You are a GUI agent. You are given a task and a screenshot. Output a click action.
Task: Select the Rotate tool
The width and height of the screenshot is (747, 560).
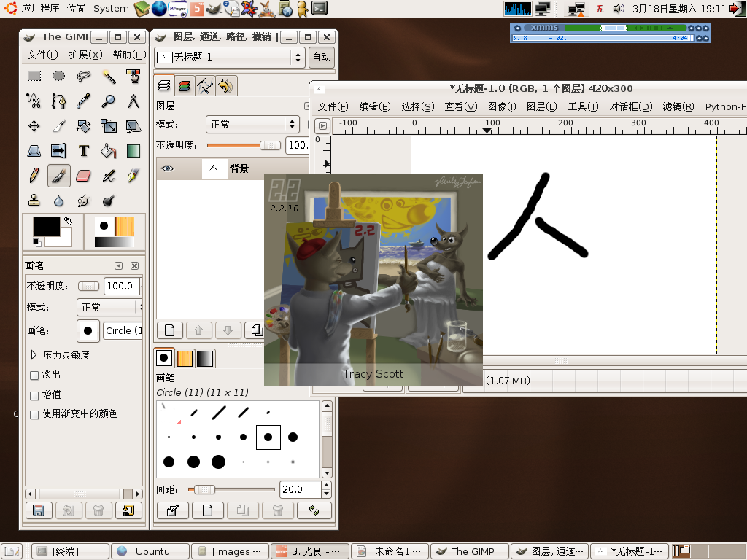83,125
